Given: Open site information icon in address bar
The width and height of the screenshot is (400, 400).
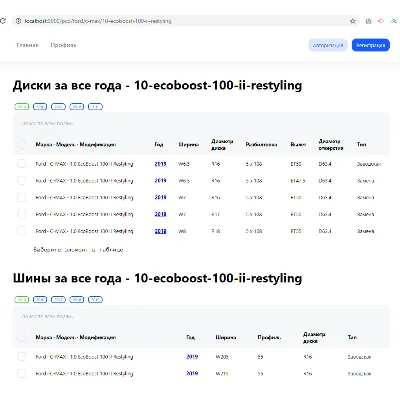Looking at the screenshot, I should 19,21.
